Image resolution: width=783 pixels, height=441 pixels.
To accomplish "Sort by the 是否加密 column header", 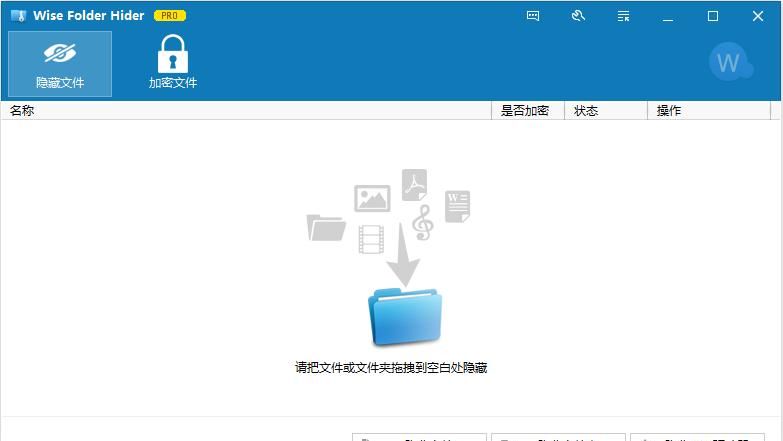I will coord(528,110).
